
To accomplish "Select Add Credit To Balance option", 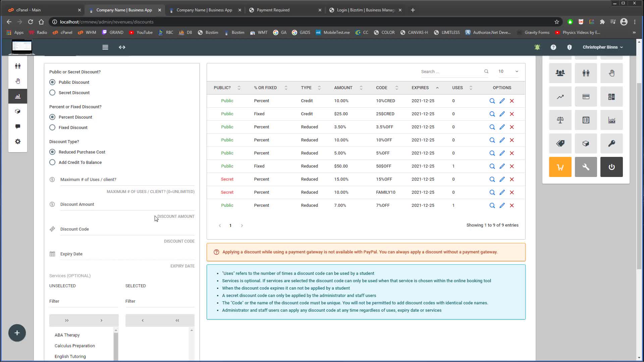I will (x=52, y=163).
